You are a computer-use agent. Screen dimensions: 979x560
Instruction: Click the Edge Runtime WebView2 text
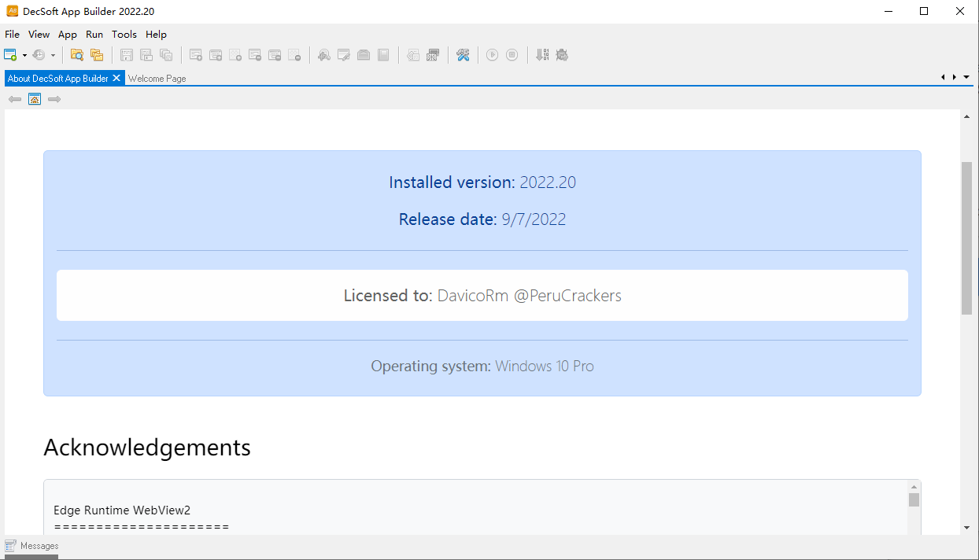click(x=122, y=510)
